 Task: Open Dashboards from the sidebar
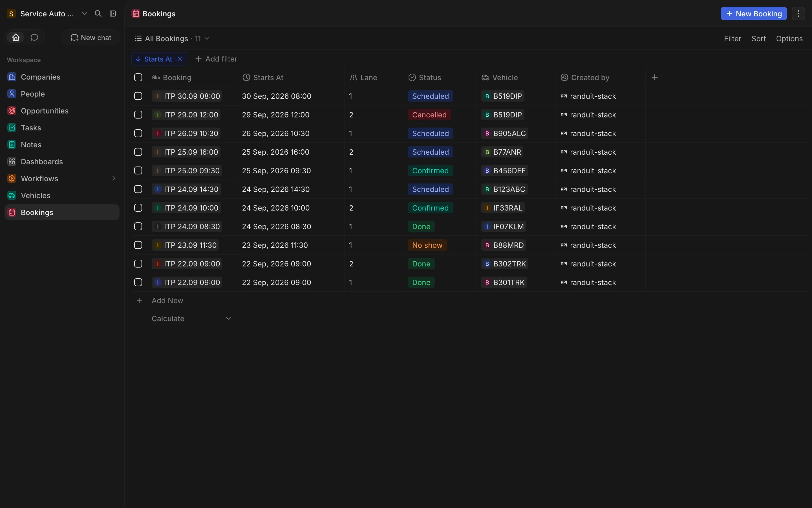tap(62, 162)
